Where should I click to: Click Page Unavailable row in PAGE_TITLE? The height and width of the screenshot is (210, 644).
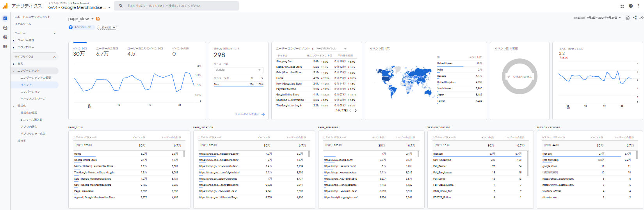(x=128, y=191)
